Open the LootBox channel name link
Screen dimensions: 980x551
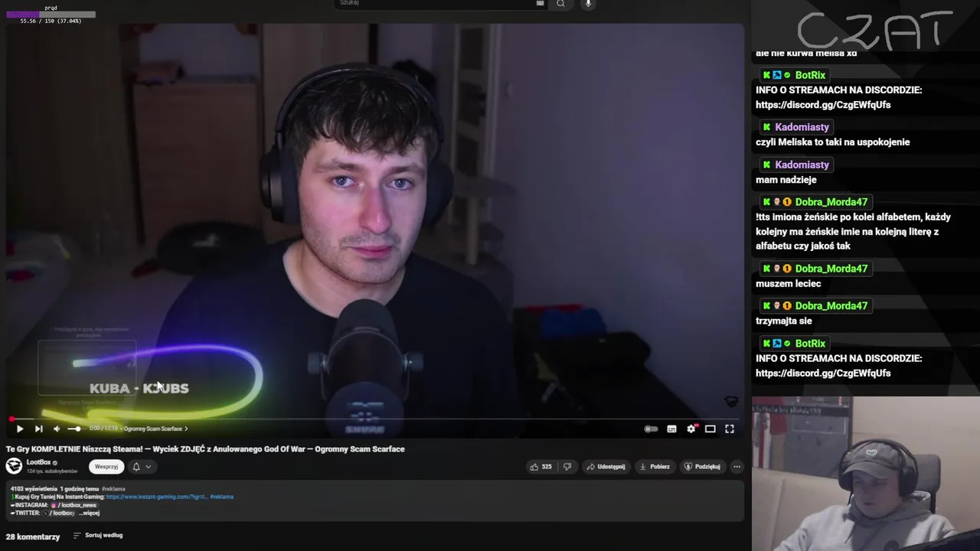click(x=38, y=462)
